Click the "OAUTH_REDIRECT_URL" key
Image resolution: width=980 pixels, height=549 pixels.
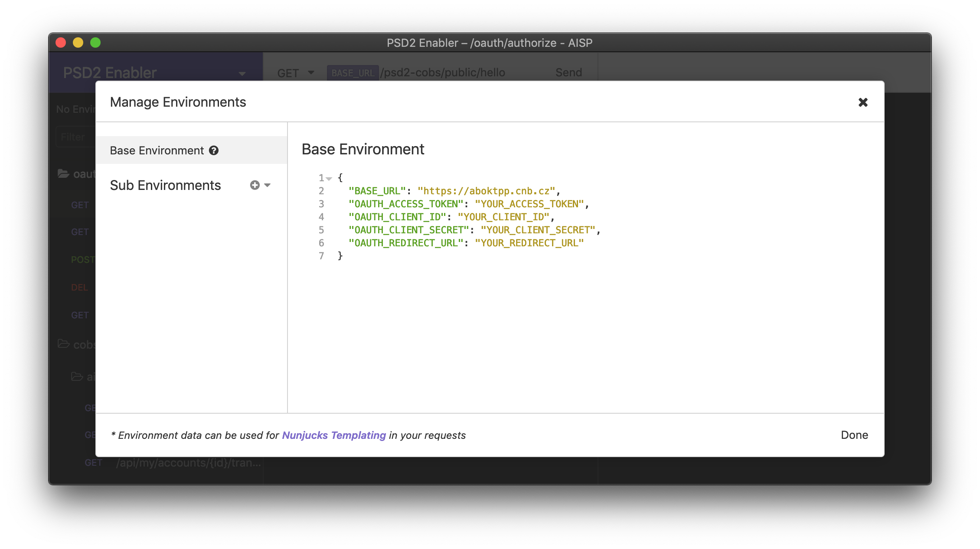[406, 243]
